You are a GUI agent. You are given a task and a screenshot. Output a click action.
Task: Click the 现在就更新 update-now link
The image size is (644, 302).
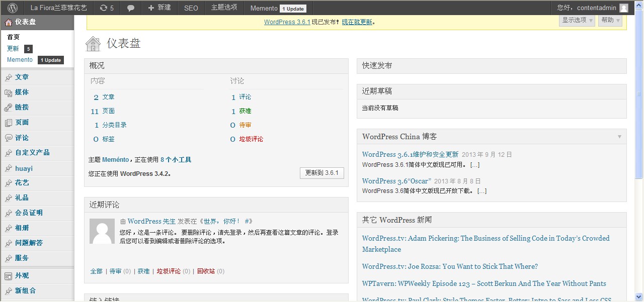tap(357, 22)
